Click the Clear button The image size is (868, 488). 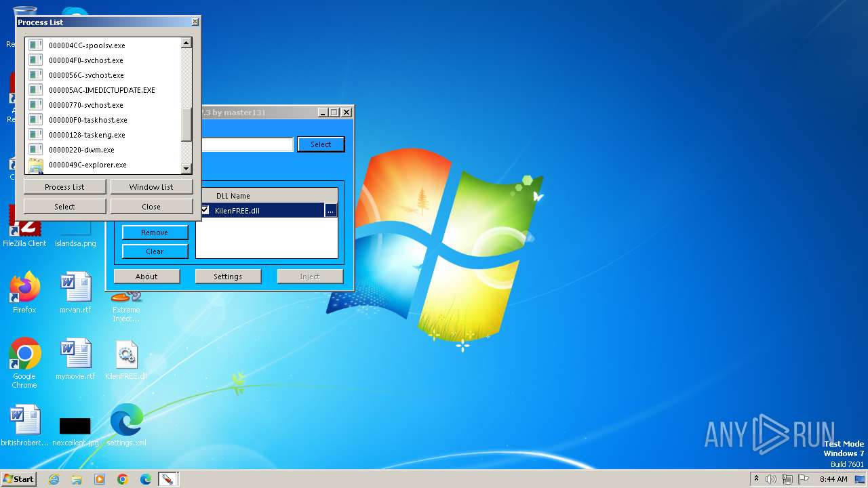point(155,251)
